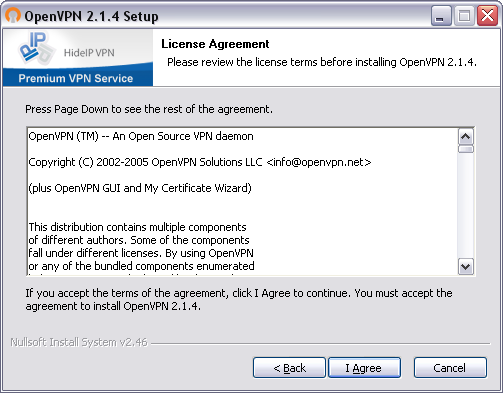503x393 pixels.
Task: Click the 'plus OpenVPN GUI and My Certificate Wizard' line
Action: 140,188
